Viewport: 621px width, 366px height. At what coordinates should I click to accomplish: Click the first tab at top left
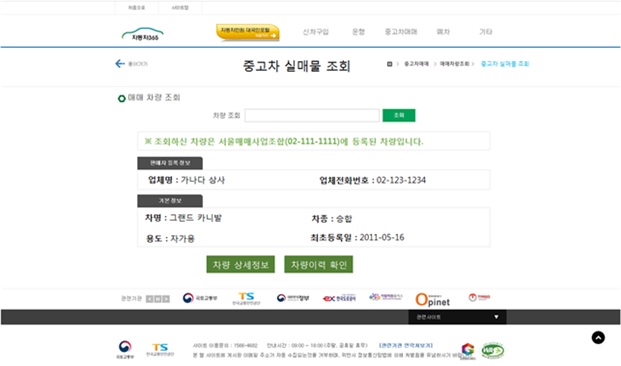click(x=137, y=8)
